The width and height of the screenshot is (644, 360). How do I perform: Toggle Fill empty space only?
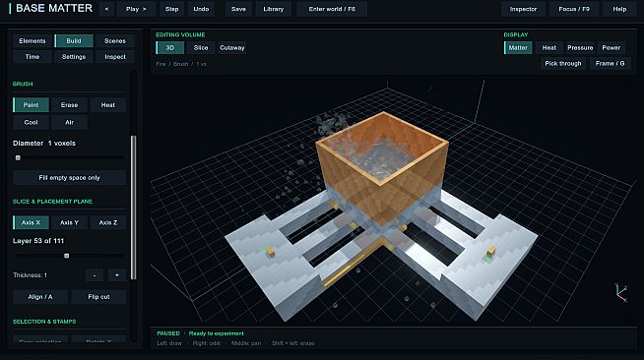(x=69, y=177)
